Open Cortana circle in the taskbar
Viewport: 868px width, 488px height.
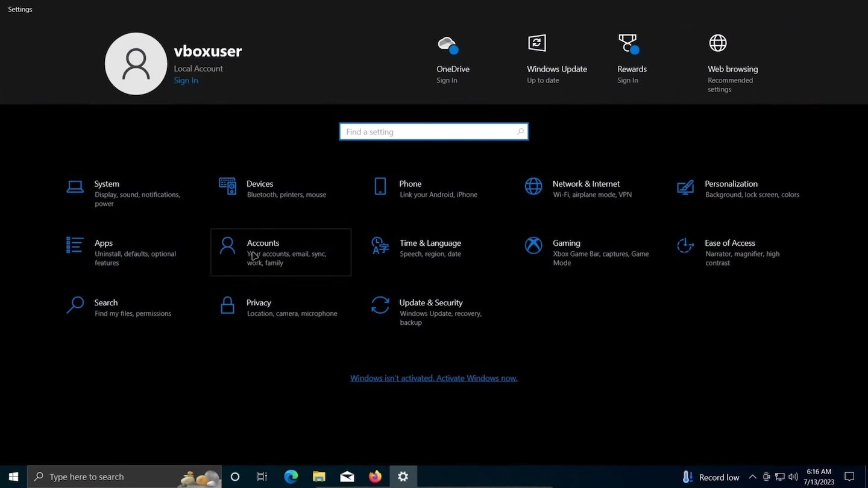click(x=235, y=477)
